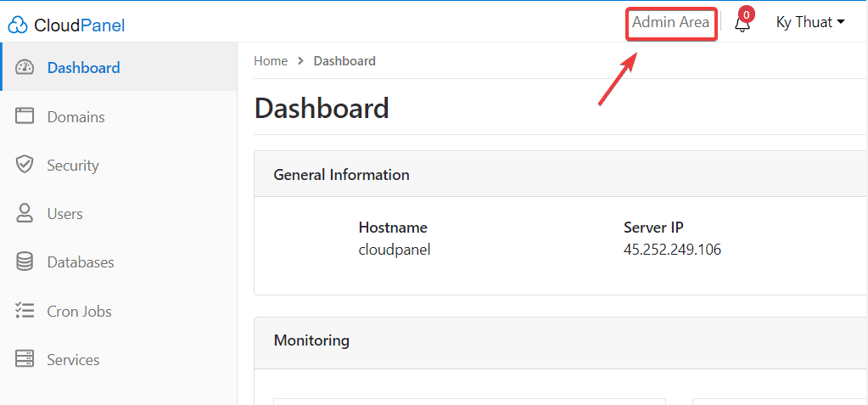Click the Users person icon
The width and height of the screenshot is (868, 405).
tap(25, 213)
